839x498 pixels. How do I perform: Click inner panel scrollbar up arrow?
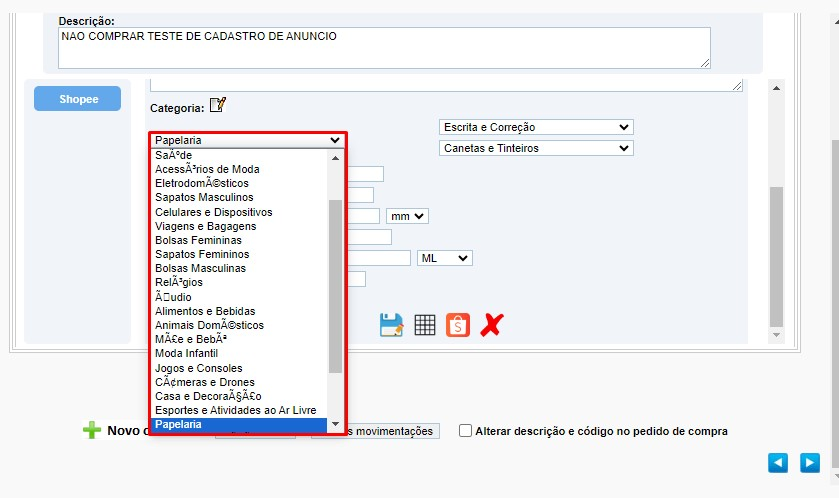776,88
